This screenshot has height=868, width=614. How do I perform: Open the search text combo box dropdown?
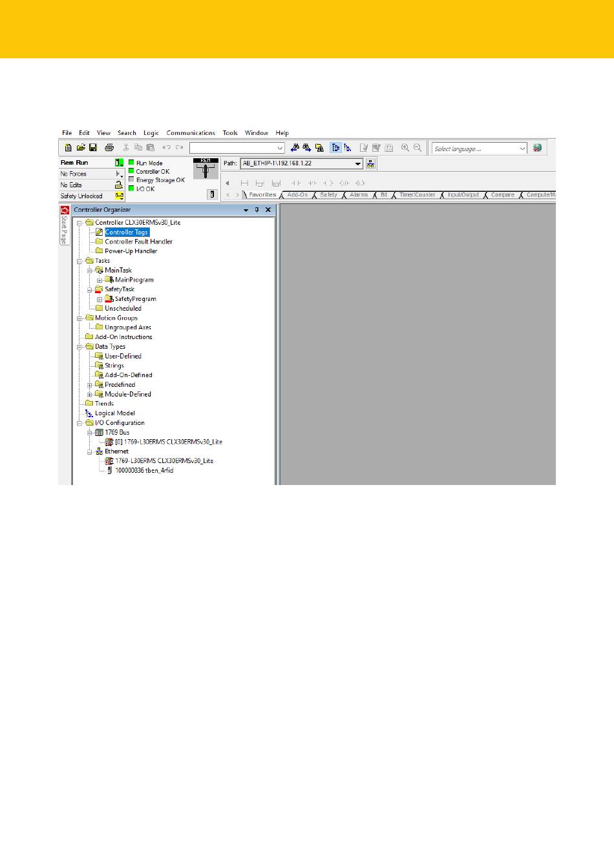tap(280, 148)
